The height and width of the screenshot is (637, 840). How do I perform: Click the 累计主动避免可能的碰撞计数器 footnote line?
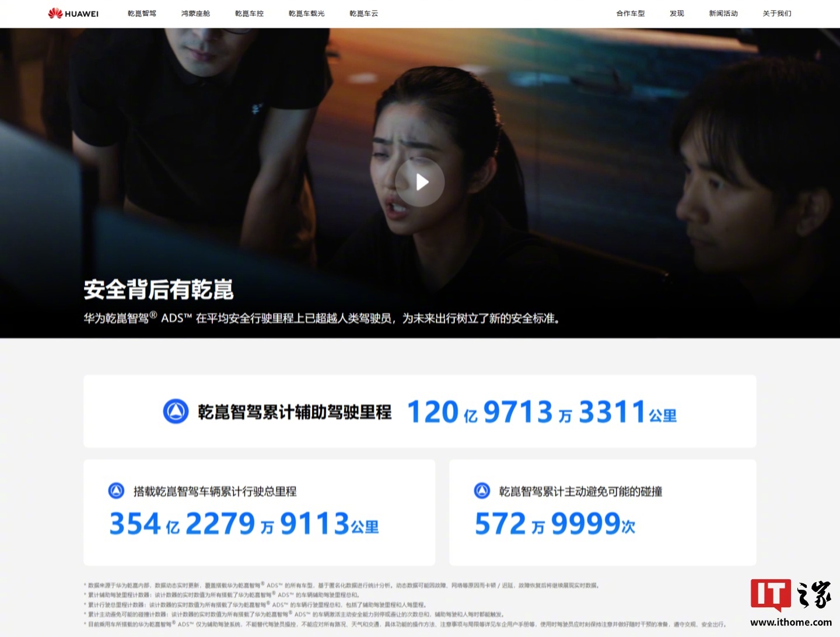[293, 614]
